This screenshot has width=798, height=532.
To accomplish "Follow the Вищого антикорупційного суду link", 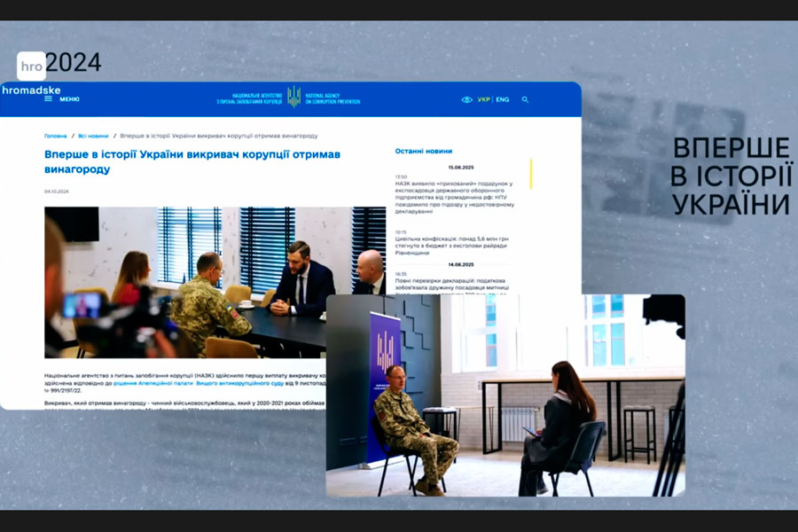I will pos(239,383).
